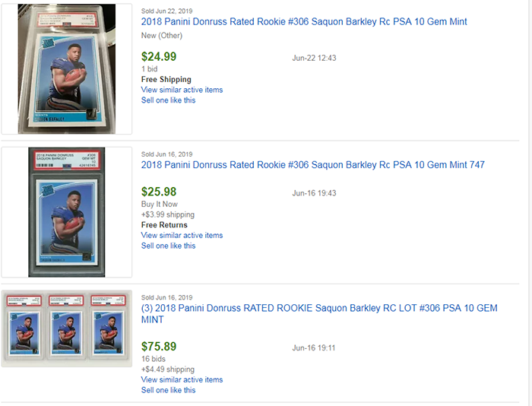
Task: Click the Jun-22 12:43 end time
Action: pos(314,58)
